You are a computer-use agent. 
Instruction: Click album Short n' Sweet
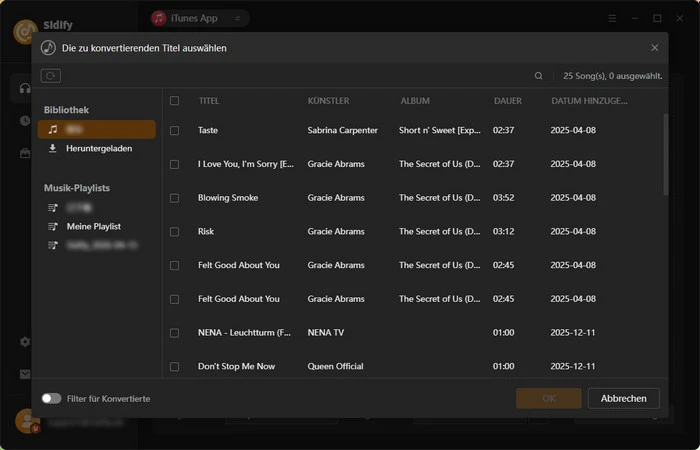(440, 130)
